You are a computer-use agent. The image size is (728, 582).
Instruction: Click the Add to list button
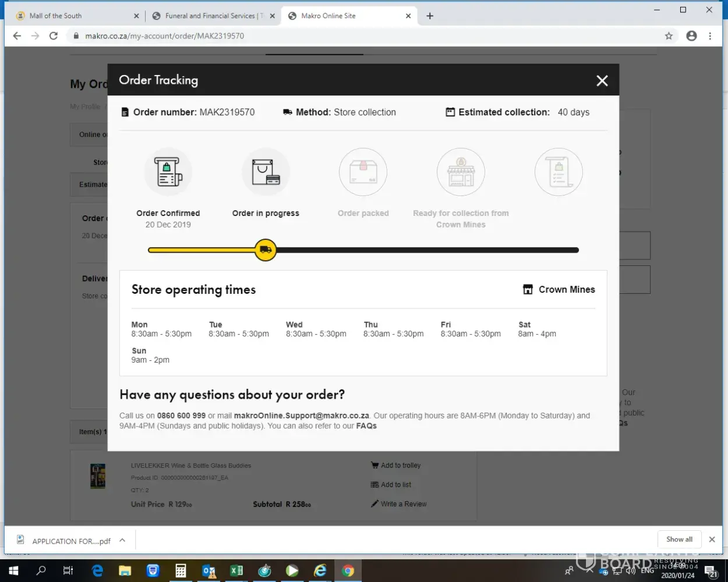point(391,485)
